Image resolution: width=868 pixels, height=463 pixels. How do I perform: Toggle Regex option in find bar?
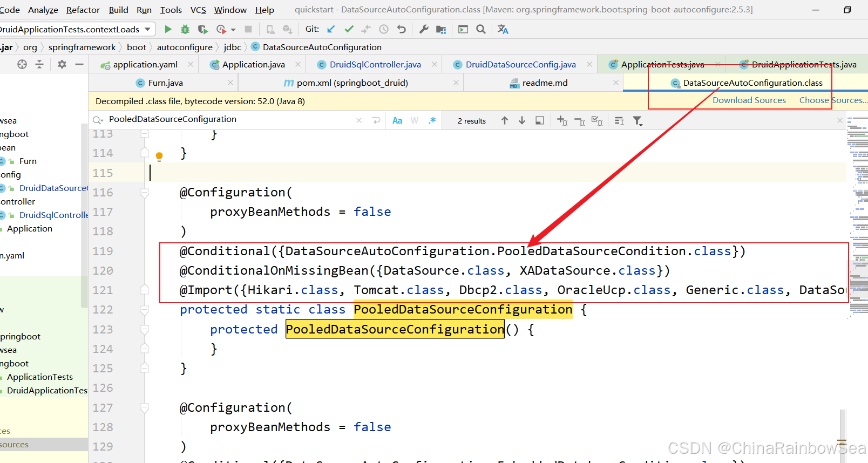pos(432,121)
